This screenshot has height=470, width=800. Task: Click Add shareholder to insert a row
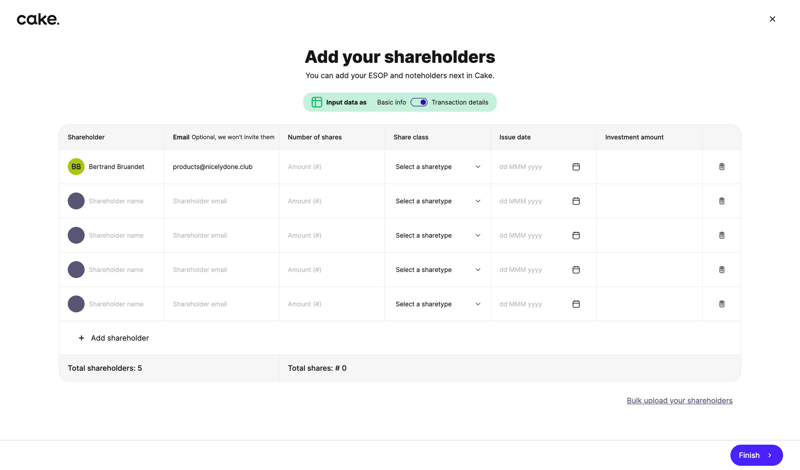[x=113, y=338]
